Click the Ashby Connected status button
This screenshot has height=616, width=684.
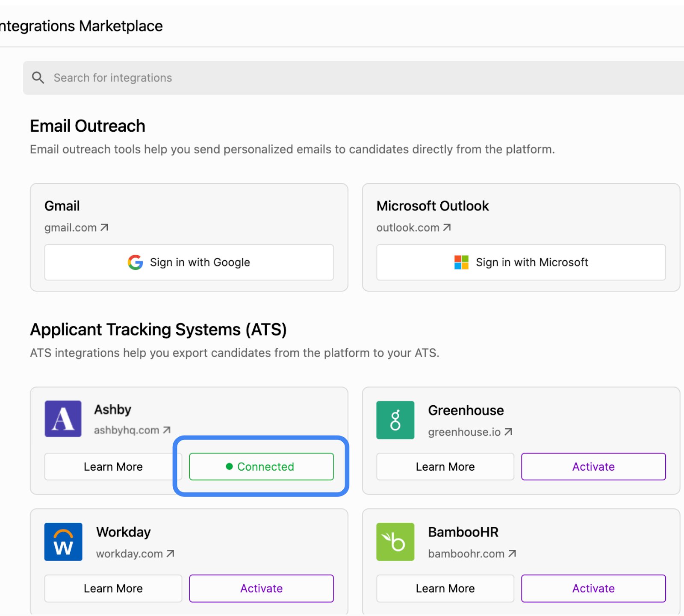pos(261,466)
